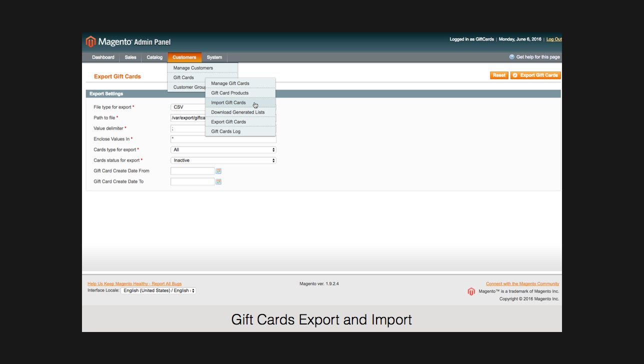This screenshot has width=644, height=364.
Task: Click the Magento trademark logo in footer
Action: point(471,291)
